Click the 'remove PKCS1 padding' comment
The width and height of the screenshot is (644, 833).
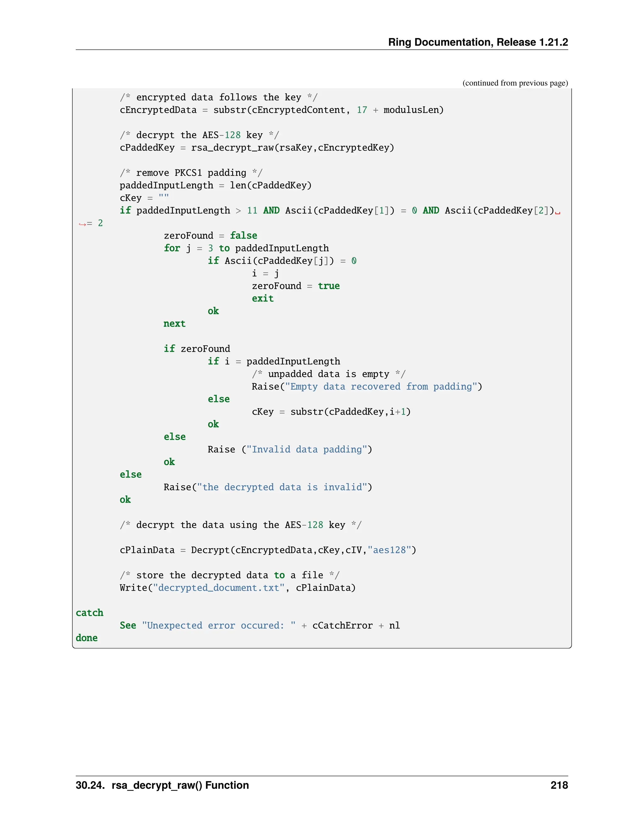point(191,173)
